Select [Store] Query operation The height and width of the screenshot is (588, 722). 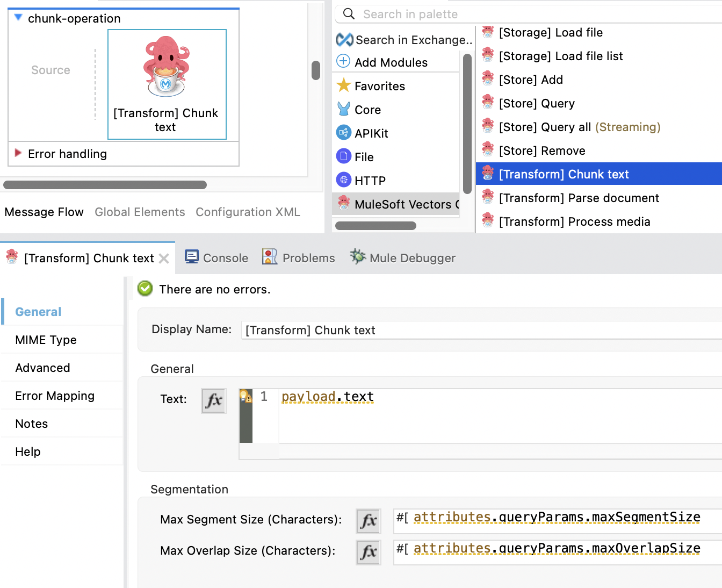(537, 103)
